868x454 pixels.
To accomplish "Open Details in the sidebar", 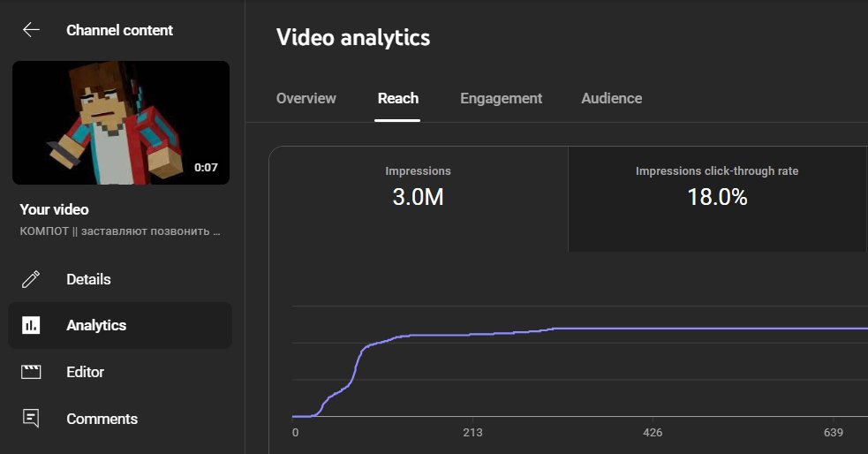I will click(120, 279).
